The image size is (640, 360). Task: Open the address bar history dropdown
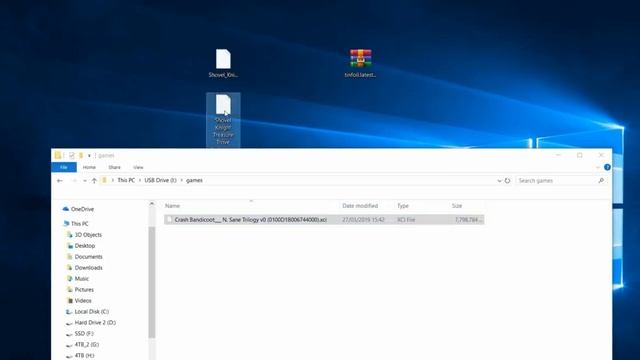499,180
